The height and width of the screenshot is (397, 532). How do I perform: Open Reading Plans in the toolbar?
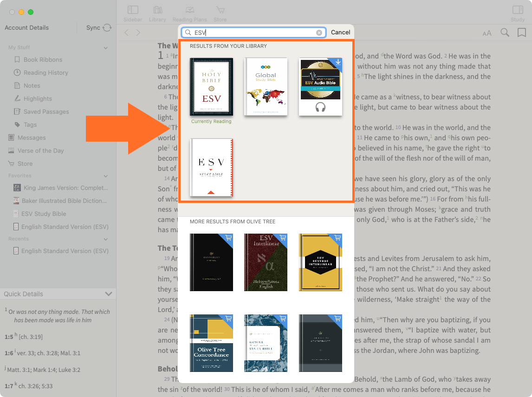pyautogui.click(x=190, y=14)
